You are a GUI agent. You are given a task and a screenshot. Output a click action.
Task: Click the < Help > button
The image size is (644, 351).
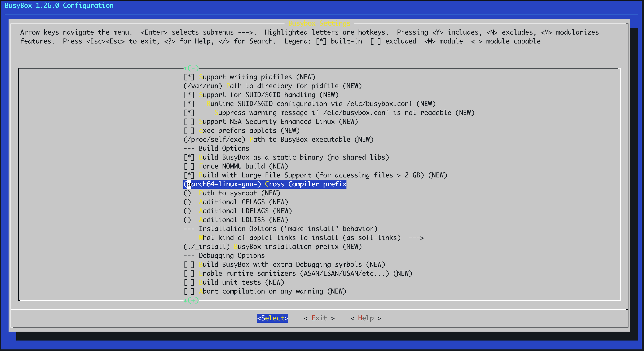tap(366, 318)
